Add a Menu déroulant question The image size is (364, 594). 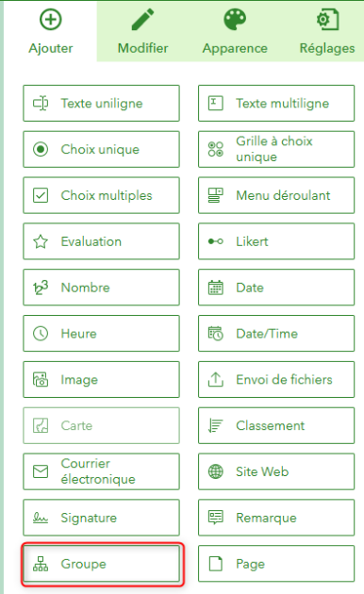[x=276, y=195]
